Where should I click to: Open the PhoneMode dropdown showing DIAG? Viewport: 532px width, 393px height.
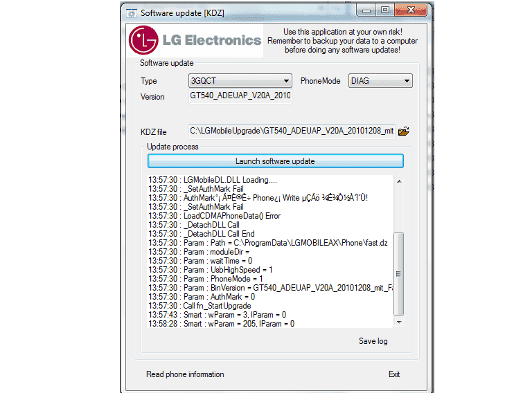pyautogui.click(x=380, y=81)
